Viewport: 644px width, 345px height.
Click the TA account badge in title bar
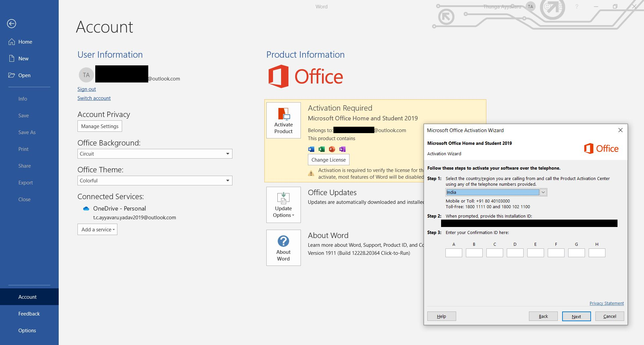[530, 6]
